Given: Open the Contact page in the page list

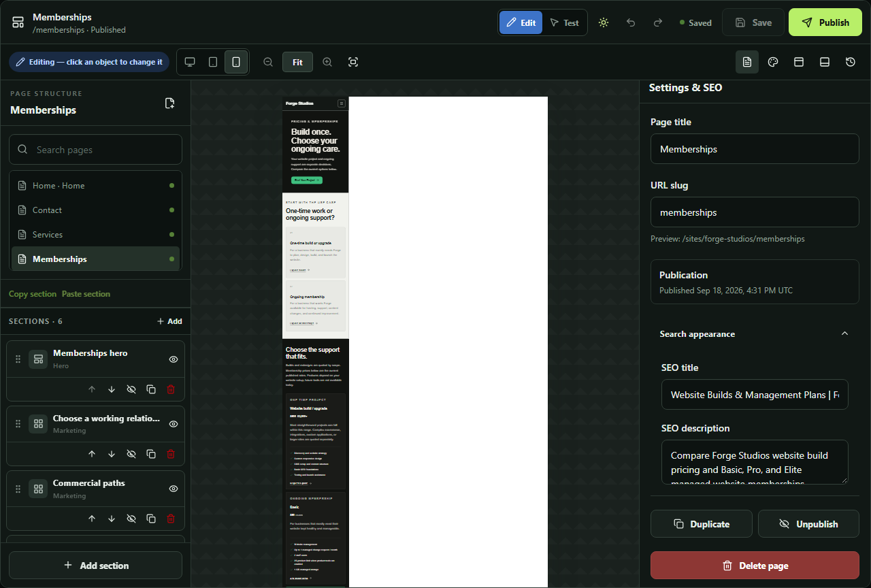Looking at the screenshot, I should pyautogui.click(x=96, y=210).
